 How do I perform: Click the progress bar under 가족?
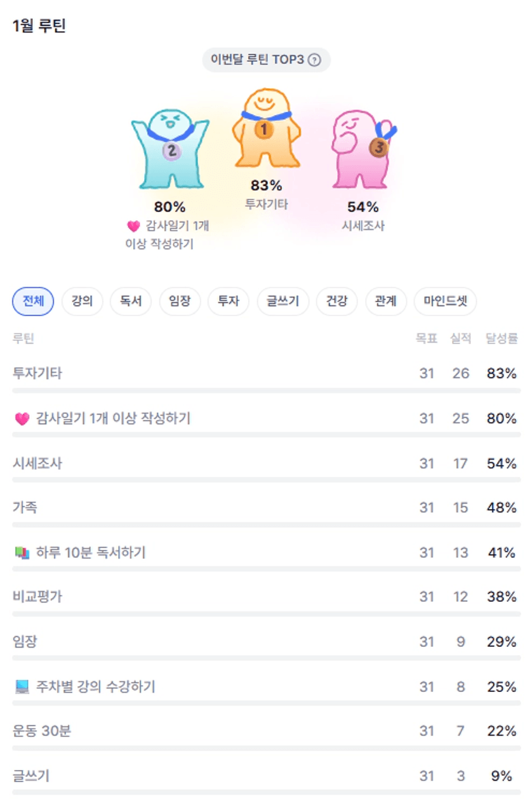[266, 525]
